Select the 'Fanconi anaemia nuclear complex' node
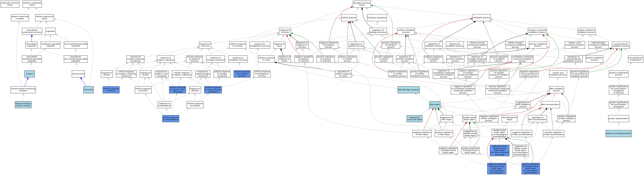The width and height of the screenshot is (644, 175). tap(23, 105)
